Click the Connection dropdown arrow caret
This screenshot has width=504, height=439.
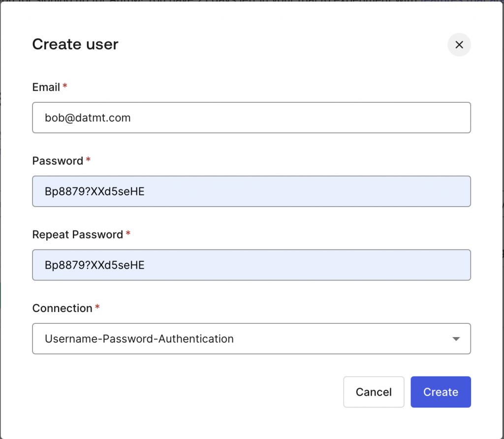(456, 339)
